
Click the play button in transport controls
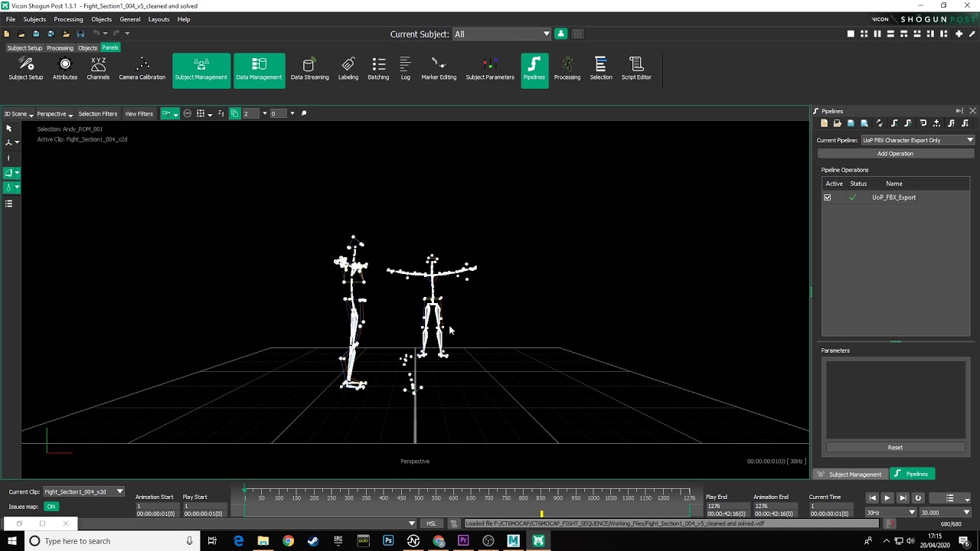(887, 498)
